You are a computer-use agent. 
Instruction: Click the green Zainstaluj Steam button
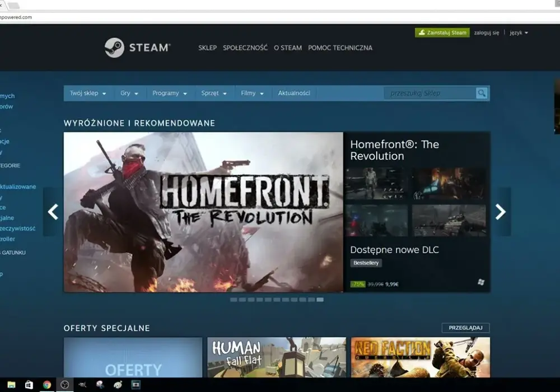click(x=442, y=32)
